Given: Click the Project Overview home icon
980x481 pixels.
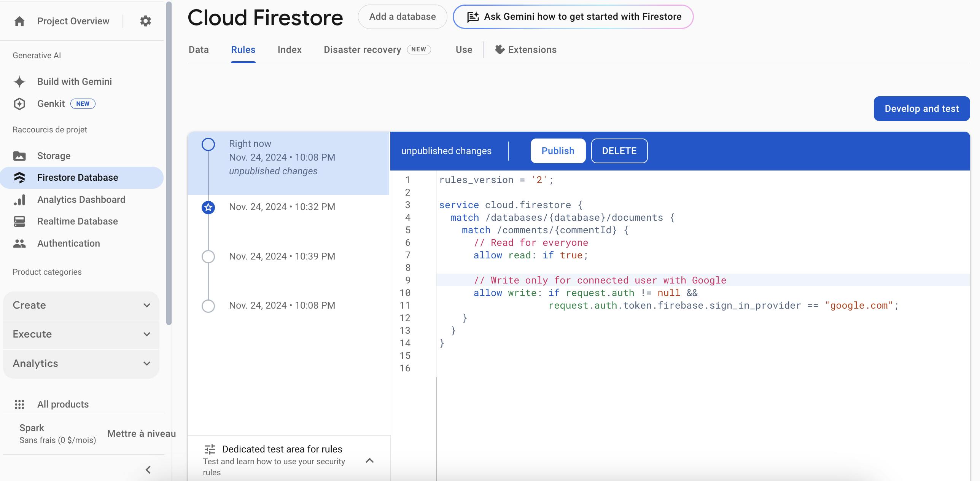Looking at the screenshot, I should (19, 21).
